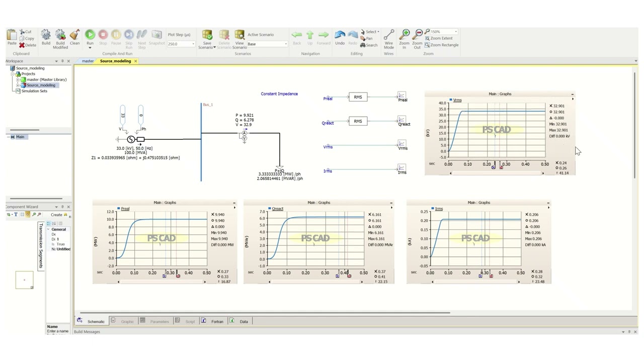The image size is (644, 362).
Task: Click the View Scenario icon
Action: [239, 35]
